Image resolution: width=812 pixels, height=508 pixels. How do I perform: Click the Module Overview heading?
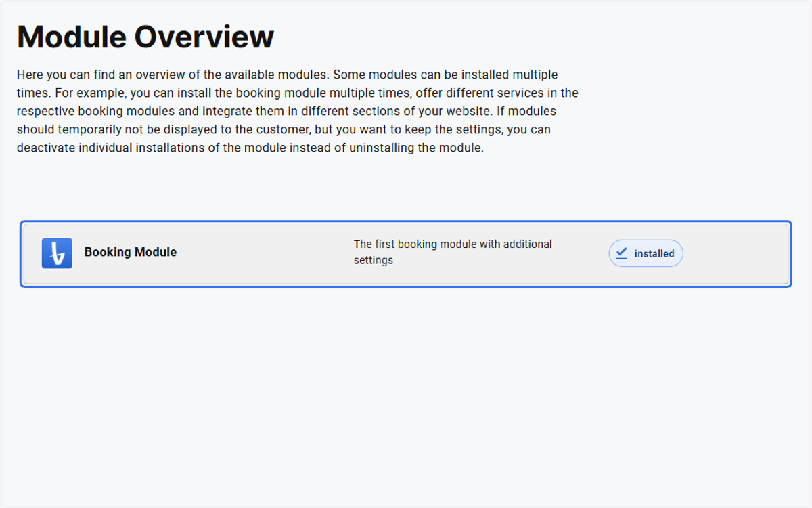pos(145,37)
